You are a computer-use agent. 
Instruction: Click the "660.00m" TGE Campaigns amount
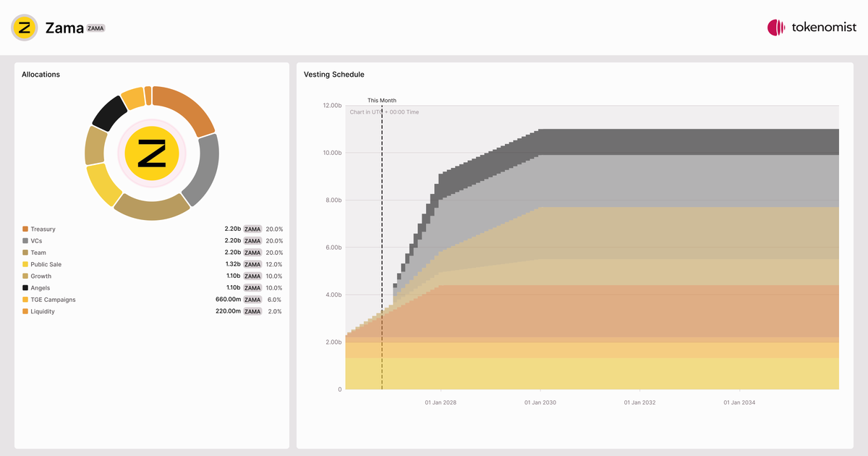[x=229, y=300]
